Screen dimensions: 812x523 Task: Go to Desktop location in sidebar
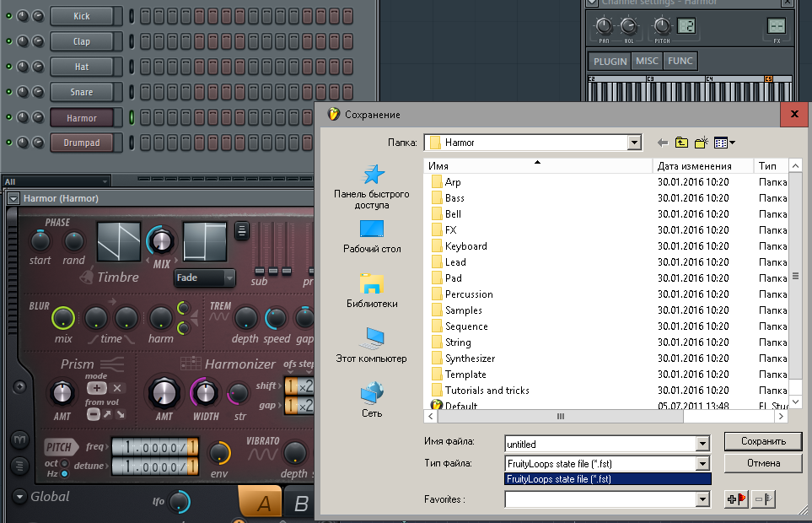tap(372, 237)
